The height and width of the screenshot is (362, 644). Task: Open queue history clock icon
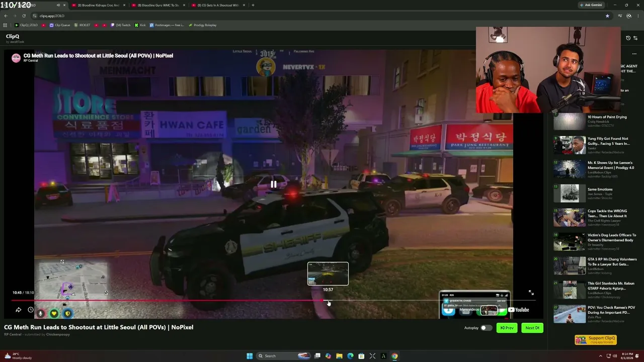pos(628,38)
